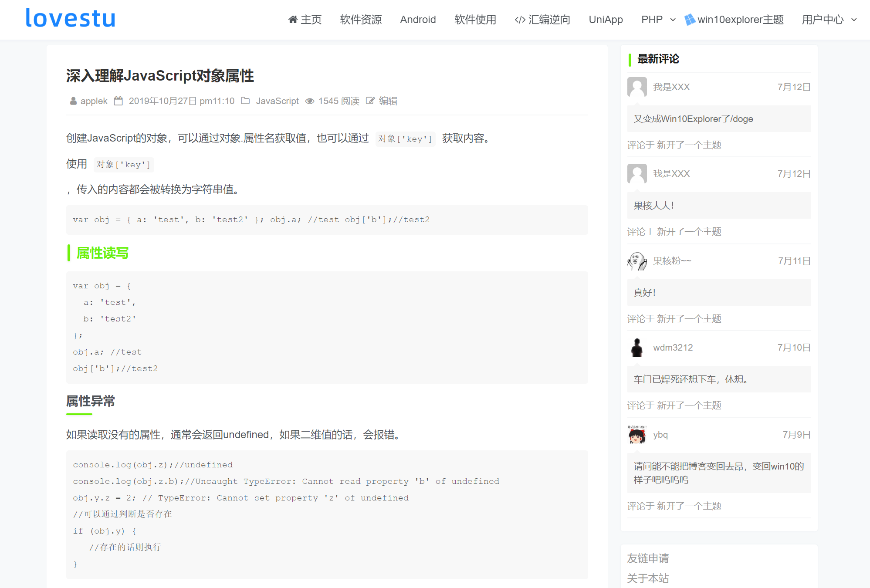Click the calendar icon beside publish date
Image resolution: width=870 pixels, height=588 pixels.
[x=118, y=101]
